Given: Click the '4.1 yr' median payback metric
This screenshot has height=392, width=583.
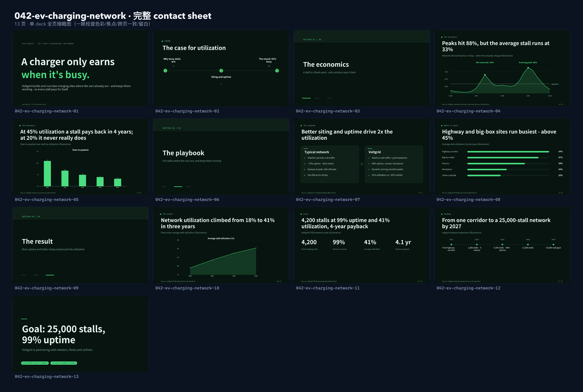Looking at the screenshot, I should pyautogui.click(x=403, y=242).
